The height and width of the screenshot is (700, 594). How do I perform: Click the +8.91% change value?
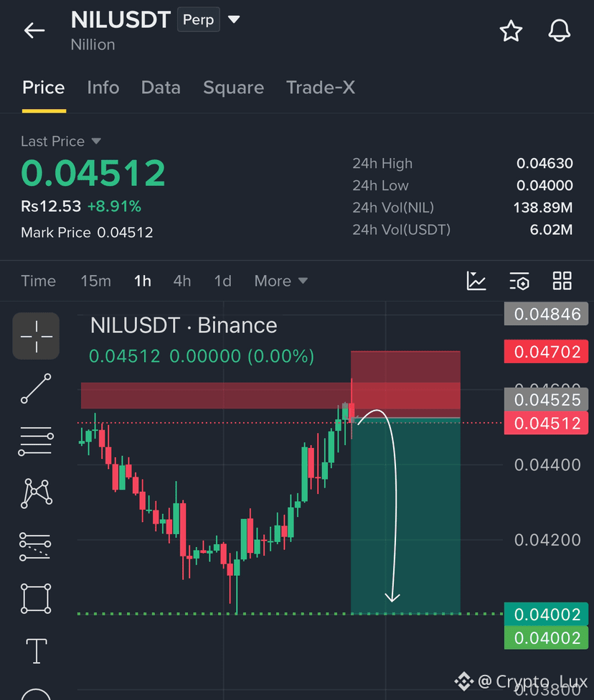click(114, 206)
